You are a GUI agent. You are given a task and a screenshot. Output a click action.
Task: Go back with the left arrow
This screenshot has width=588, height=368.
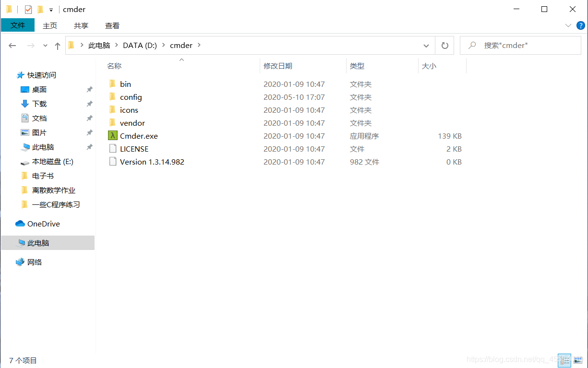[x=12, y=46]
